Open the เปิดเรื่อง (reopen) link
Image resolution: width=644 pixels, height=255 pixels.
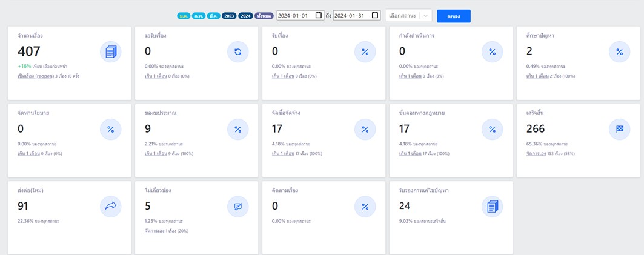36,76
